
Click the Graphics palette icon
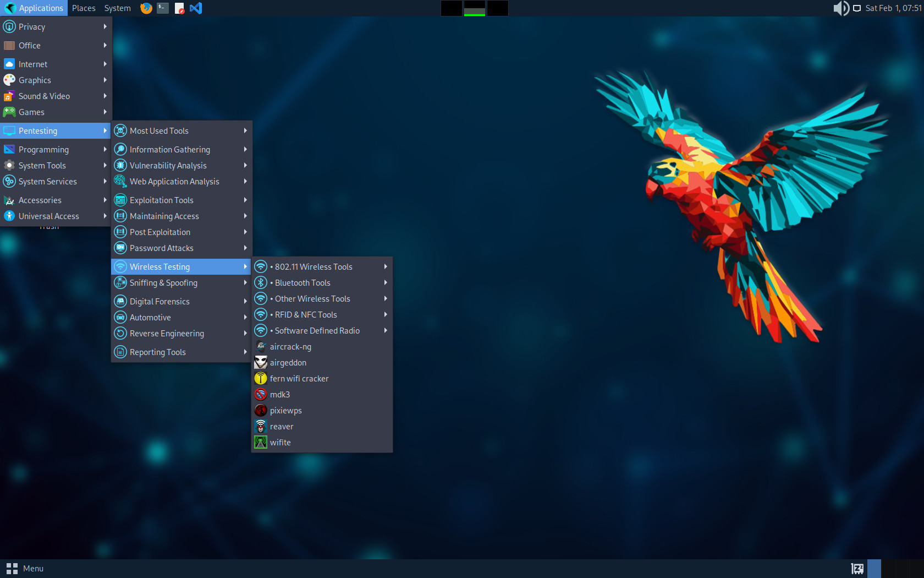point(9,80)
